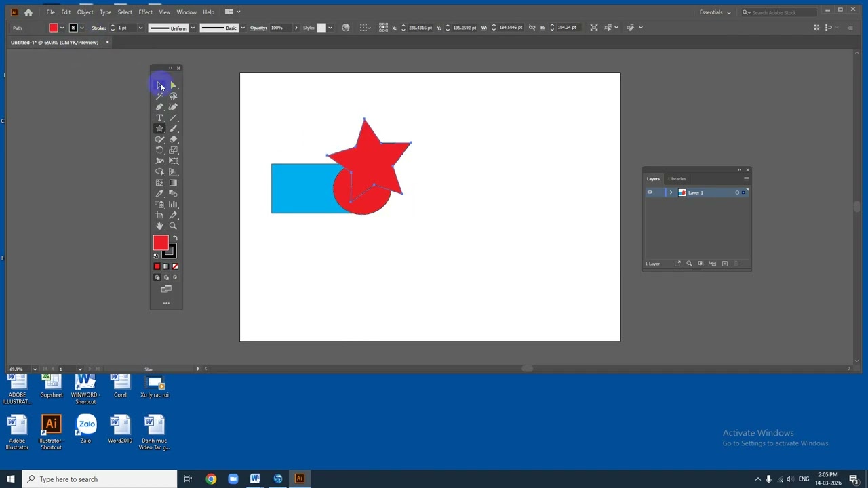Open the File menu

tap(51, 12)
